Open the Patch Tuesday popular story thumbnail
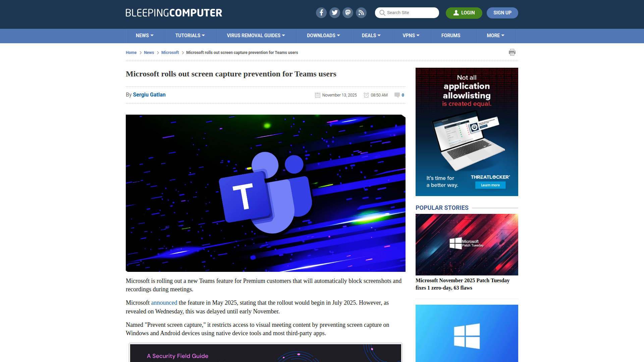The width and height of the screenshot is (644, 362). [x=467, y=244]
